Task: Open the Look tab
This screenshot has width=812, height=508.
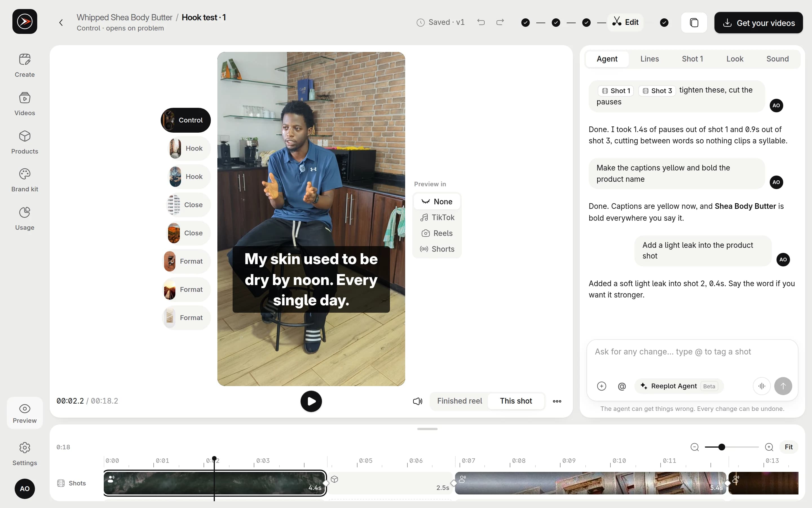Action: click(x=735, y=59)
